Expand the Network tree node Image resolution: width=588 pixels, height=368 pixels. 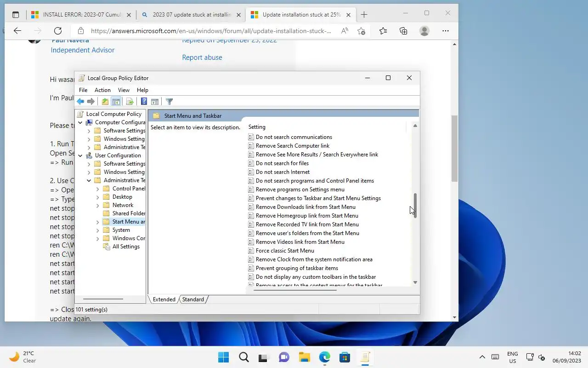(x=97, y=205)
